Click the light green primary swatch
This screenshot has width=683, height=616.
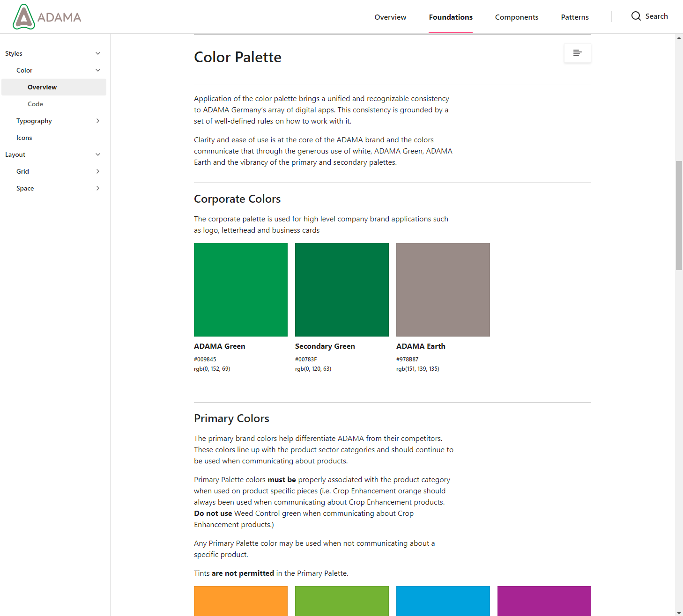(342, 601)
